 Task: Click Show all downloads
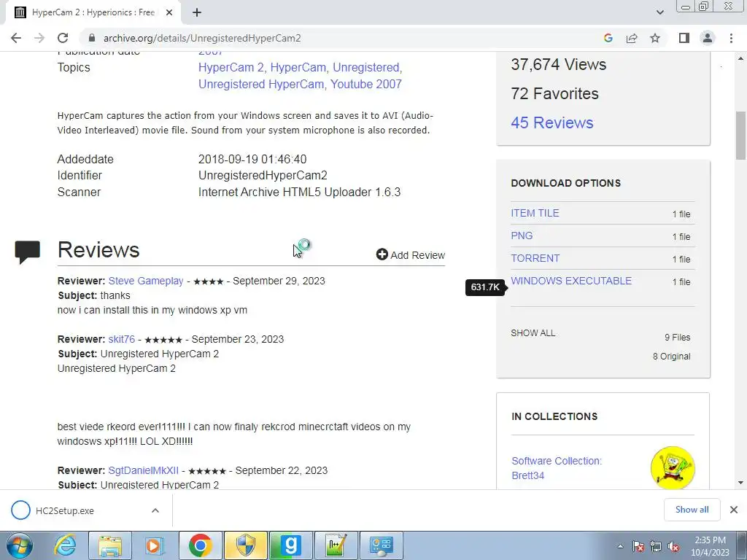(692, 510)
